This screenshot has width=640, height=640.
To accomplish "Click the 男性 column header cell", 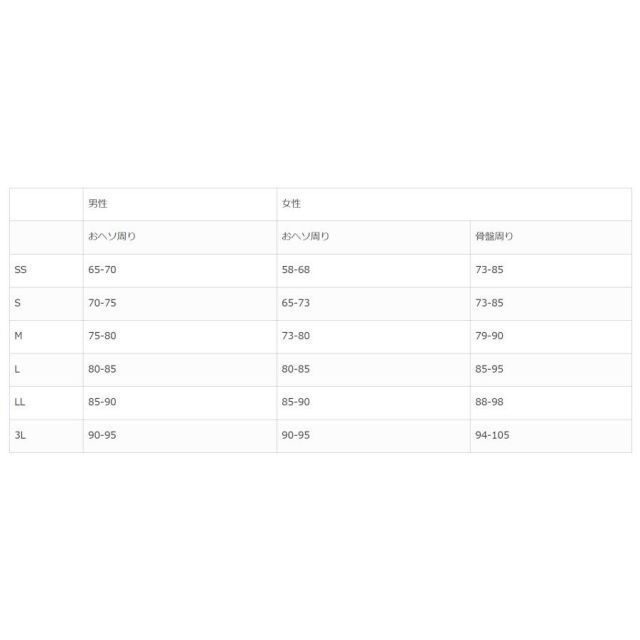I will pos(98,204).
